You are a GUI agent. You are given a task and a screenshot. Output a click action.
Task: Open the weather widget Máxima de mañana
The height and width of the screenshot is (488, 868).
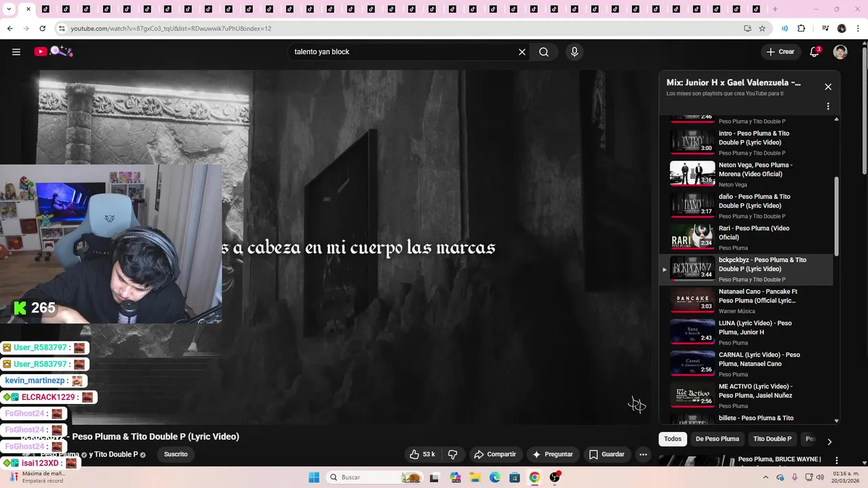(37, 477)
